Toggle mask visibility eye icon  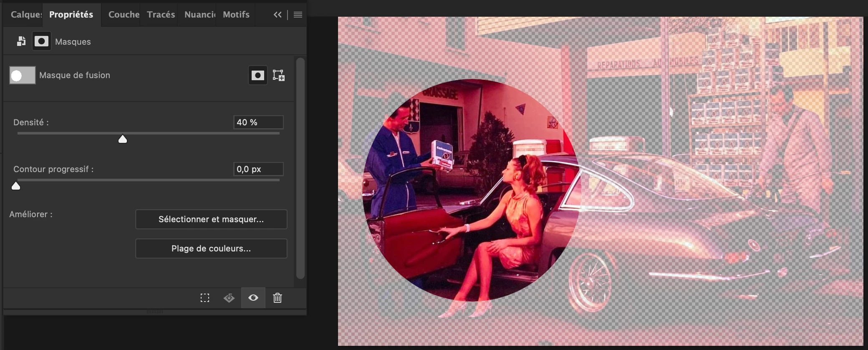[253, 298]
